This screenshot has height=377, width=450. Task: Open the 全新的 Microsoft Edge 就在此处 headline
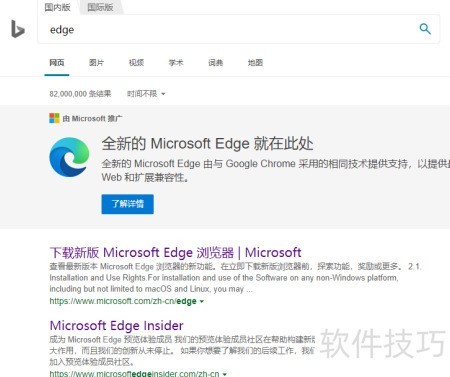pos(207,144)
